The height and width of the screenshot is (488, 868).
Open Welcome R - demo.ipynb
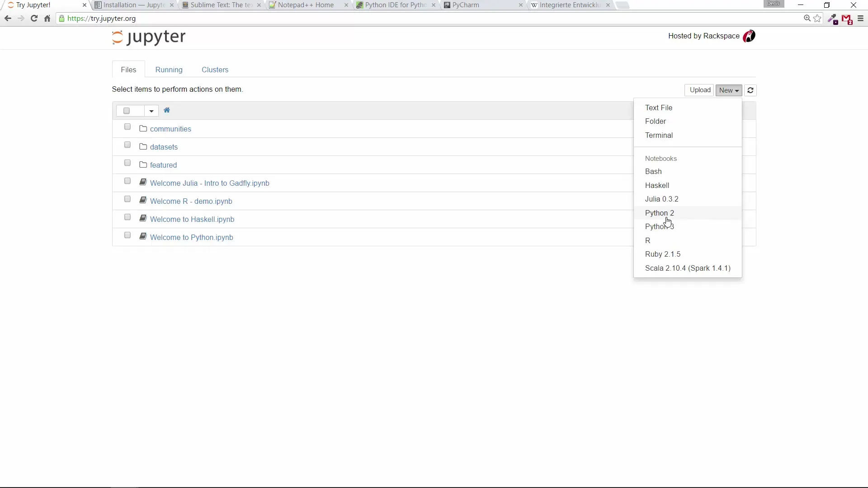coord(191,201)
